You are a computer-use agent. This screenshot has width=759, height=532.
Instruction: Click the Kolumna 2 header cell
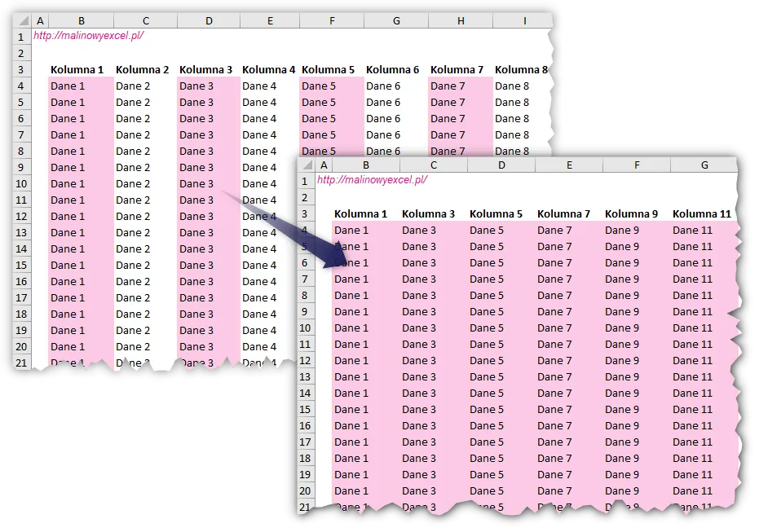[142, 70]
